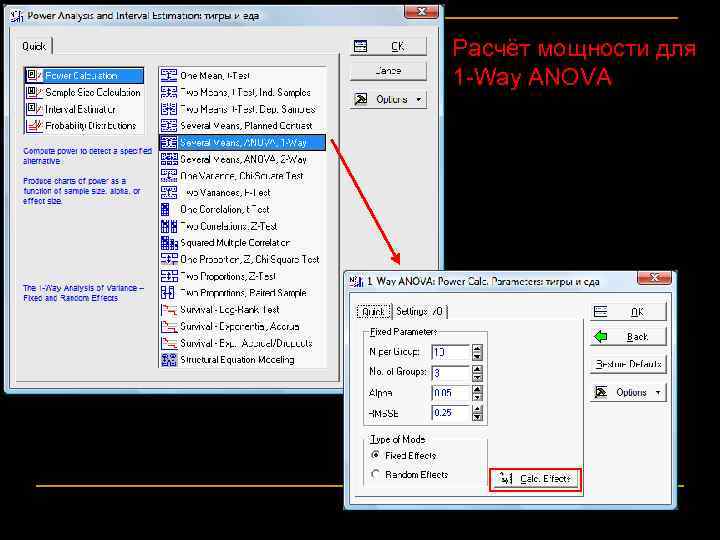Select 'Structural Equation Modeling' text

(x=237, y=360)
